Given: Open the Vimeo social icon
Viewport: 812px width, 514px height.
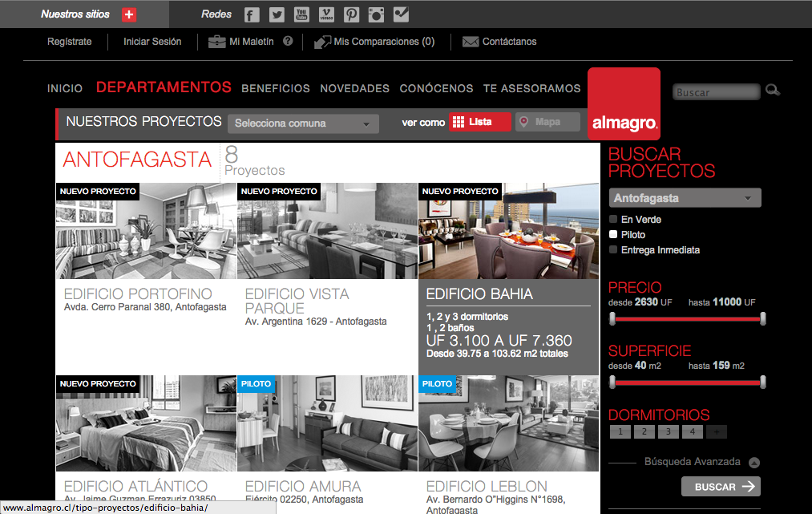Looking at the screenshot, I should pos(326,15).
